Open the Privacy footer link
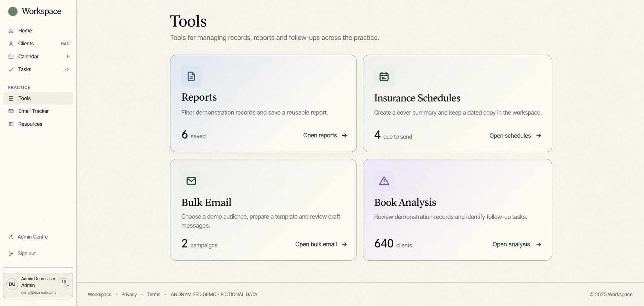Image resolution: width=644 pixels, height=306 pixels. [x=129, y=294]
